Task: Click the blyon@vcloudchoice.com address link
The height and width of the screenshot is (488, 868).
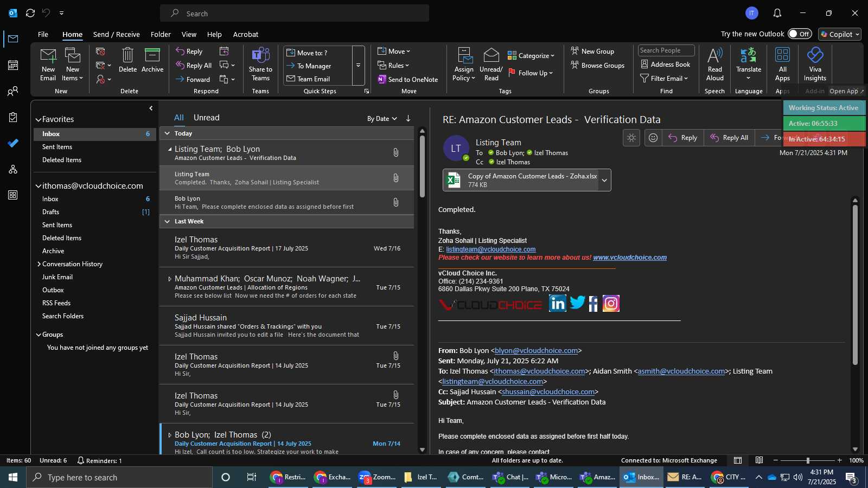Action: [536, 351]
